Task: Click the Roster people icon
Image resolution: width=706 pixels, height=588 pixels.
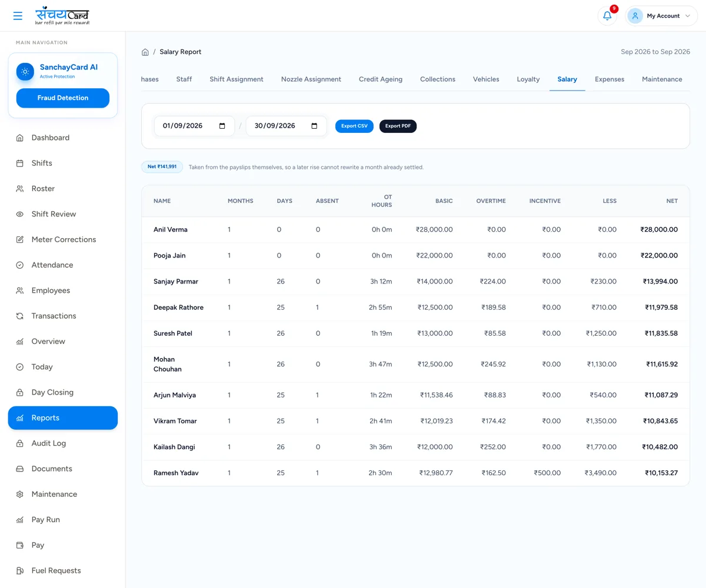Action: coord(19,189)
